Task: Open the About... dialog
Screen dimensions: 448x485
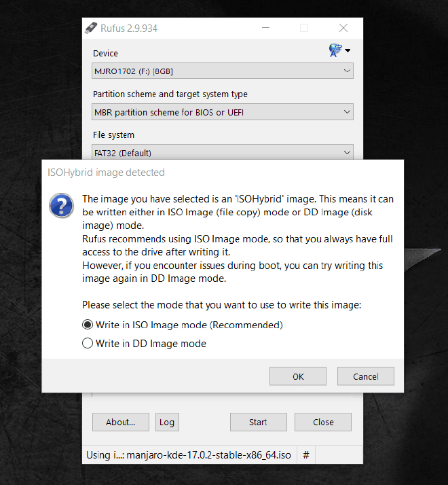Action: [120, 422]
